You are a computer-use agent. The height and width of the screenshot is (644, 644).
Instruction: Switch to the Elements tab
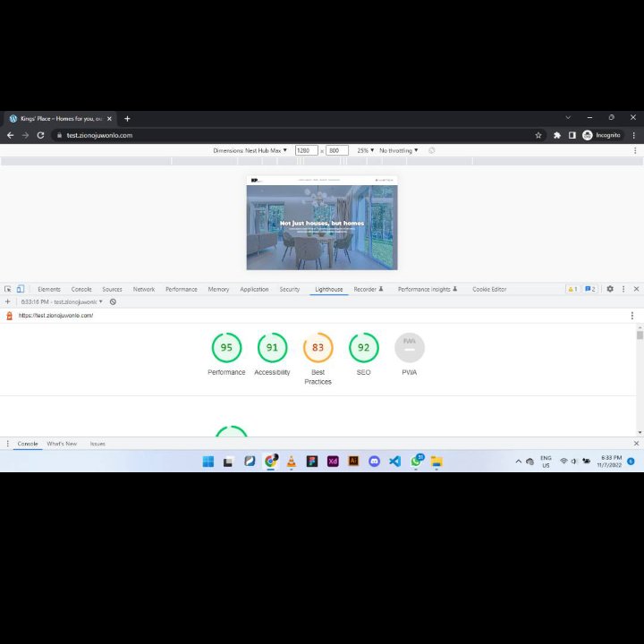click(49, 290)
